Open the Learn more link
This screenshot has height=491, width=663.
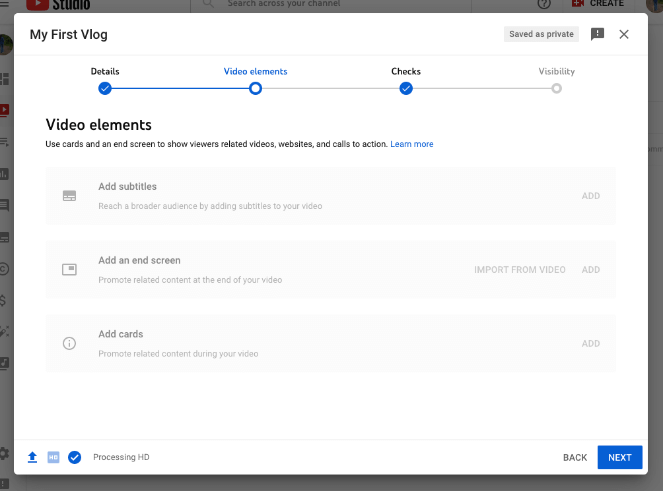click(412, 144)
